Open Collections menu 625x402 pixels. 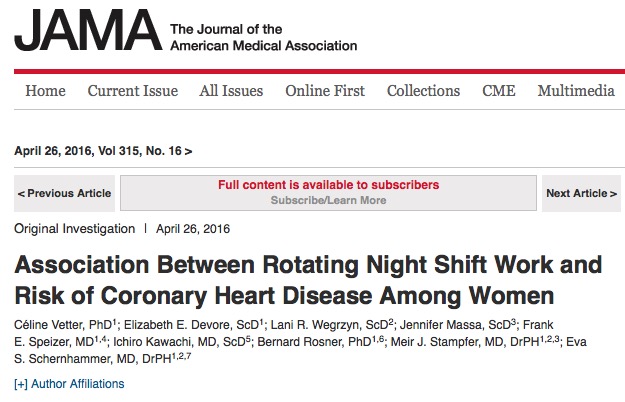tap(423, 91)
